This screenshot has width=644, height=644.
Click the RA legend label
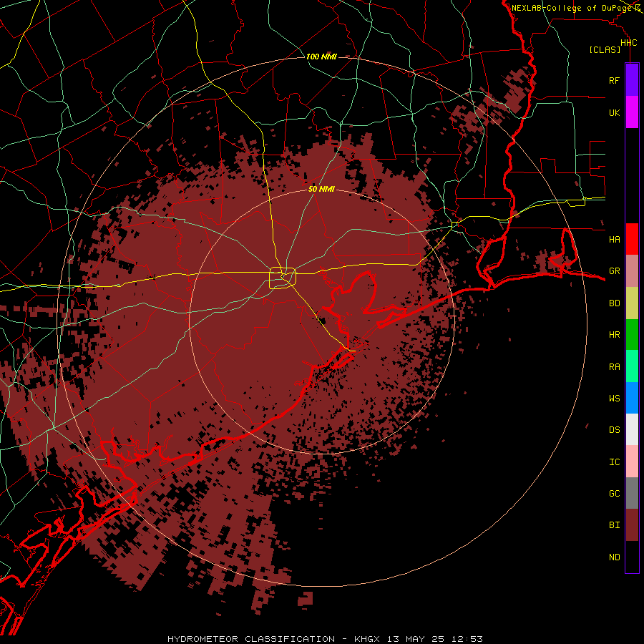click(614, 367)
